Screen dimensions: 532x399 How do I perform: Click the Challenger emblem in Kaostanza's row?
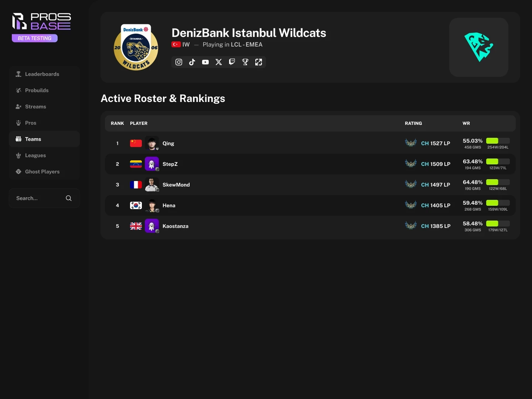click(411, 226)
